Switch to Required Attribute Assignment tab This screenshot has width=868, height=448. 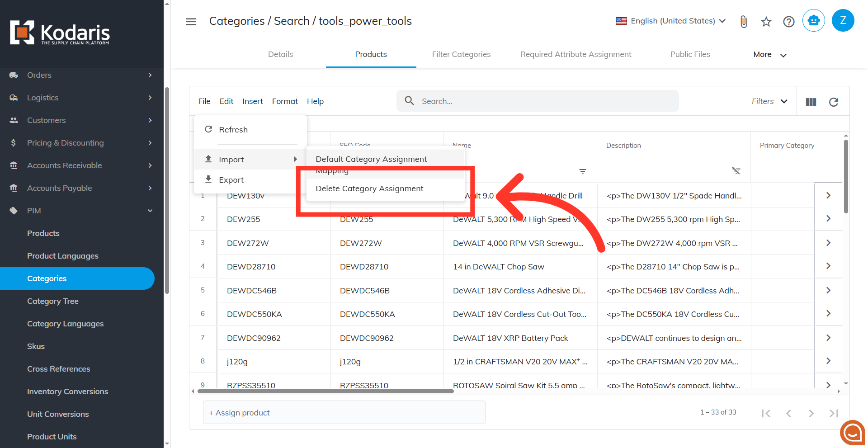click(x=576, y=54)
